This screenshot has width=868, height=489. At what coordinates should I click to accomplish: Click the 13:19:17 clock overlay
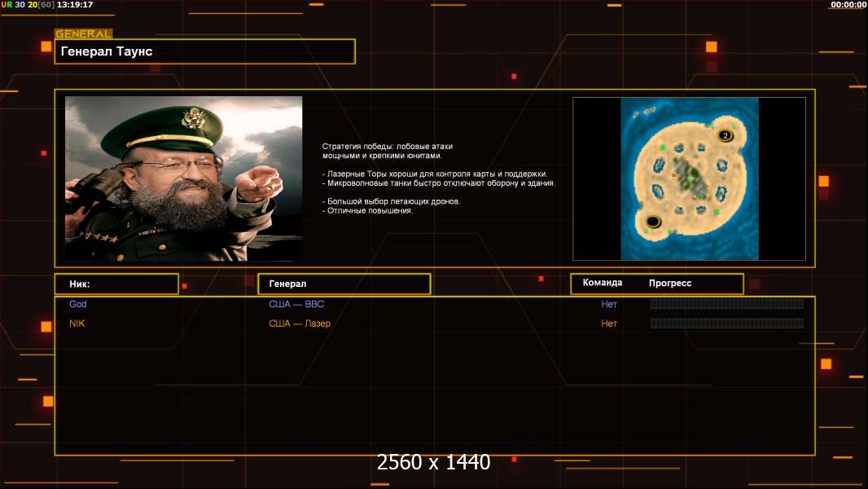click(75, 4)
